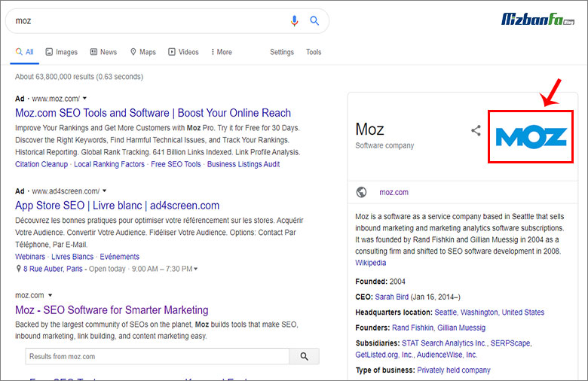The width and height of the screenshot is (588, 381).
Task: Follow the Local Ranking Factors sitelink
Action: 109,164
